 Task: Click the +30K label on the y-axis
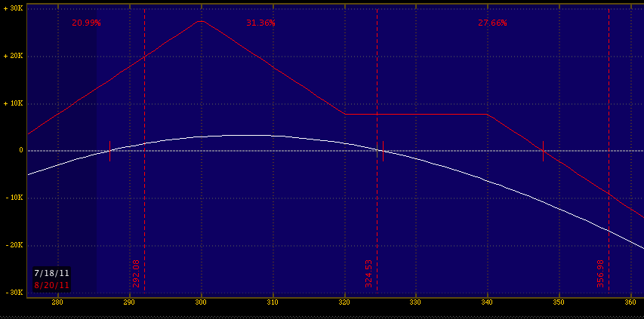pos(11,8)
